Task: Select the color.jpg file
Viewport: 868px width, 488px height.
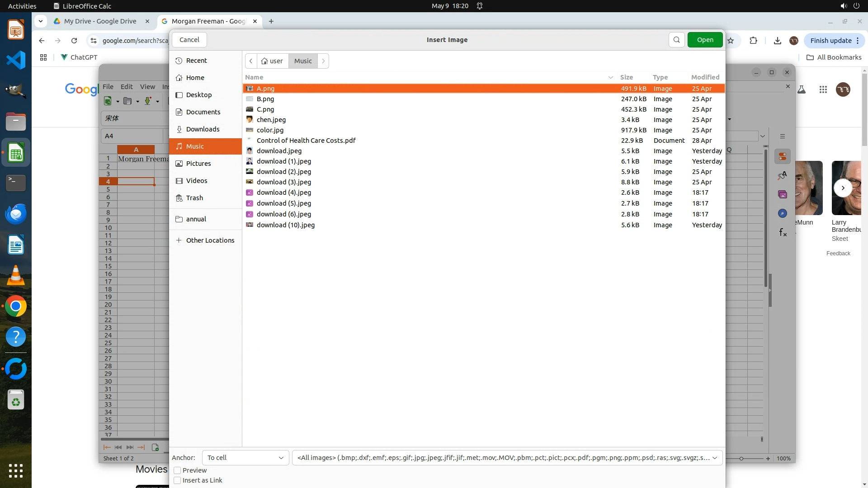Action: click(x=270, y=130)
